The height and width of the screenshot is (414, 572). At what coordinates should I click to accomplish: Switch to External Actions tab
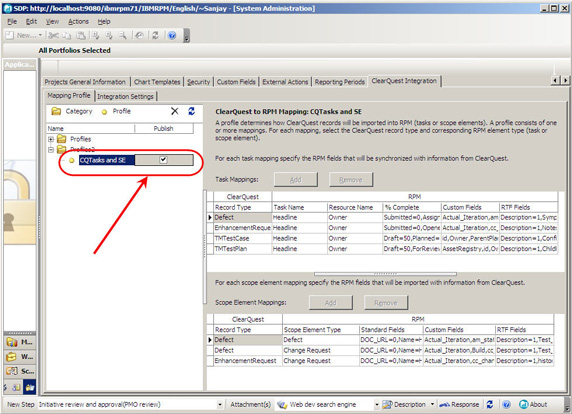[x=285, y=82]
